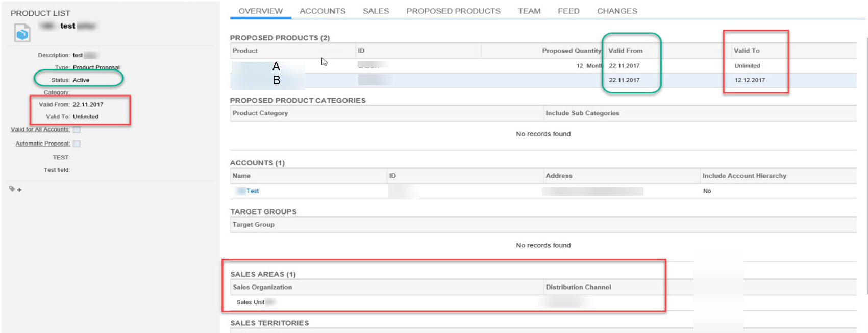868x333 pixels.
Task: Toggle Automatic Proposal checkbox
Action: (77, 144)
